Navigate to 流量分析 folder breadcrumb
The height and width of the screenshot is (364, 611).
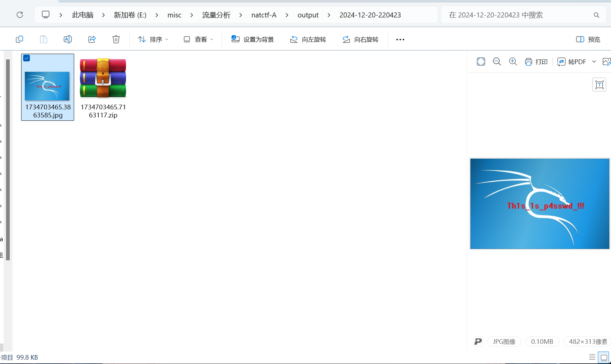tap(216, 15)
